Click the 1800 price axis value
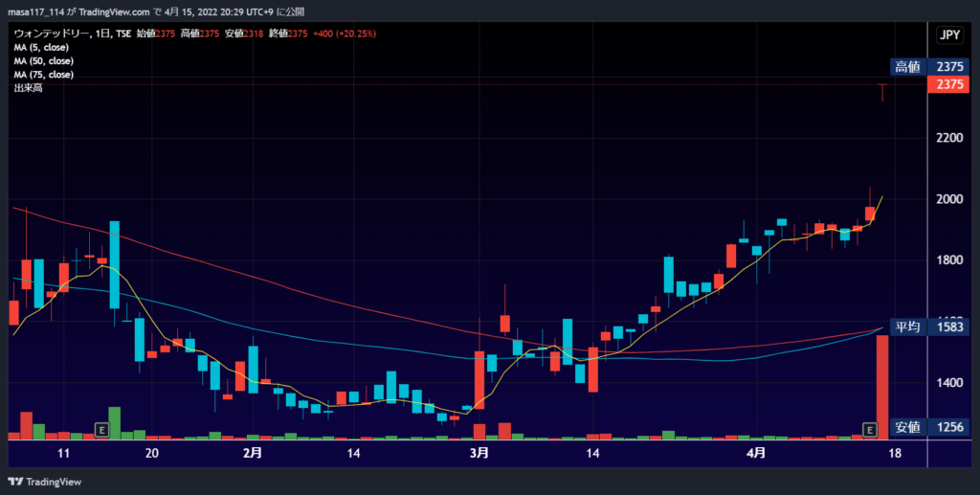 [949, 260]
